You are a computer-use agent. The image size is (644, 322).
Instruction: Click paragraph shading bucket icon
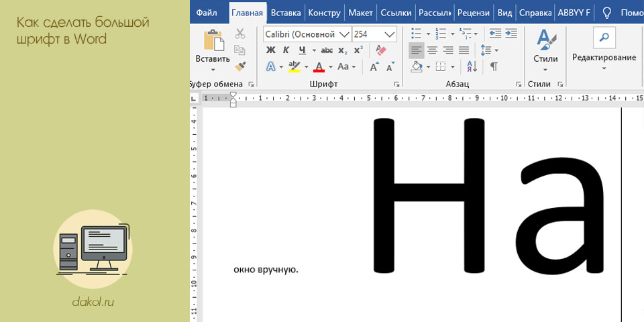(417, 66)
